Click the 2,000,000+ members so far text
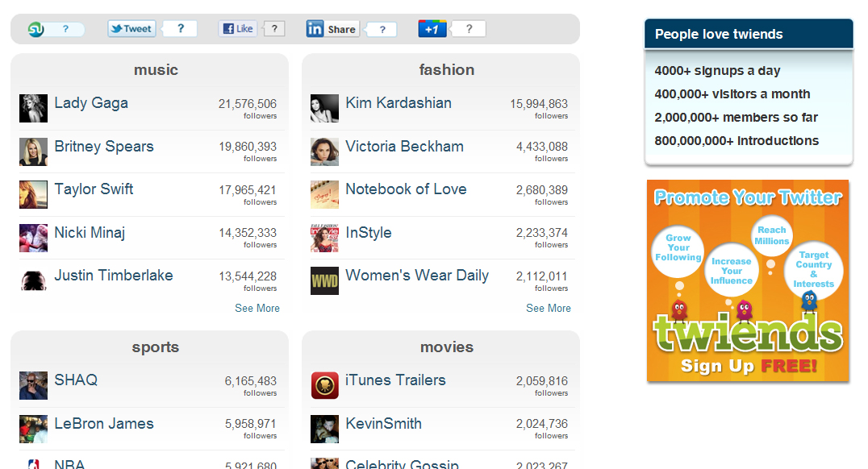 [736, 118]
